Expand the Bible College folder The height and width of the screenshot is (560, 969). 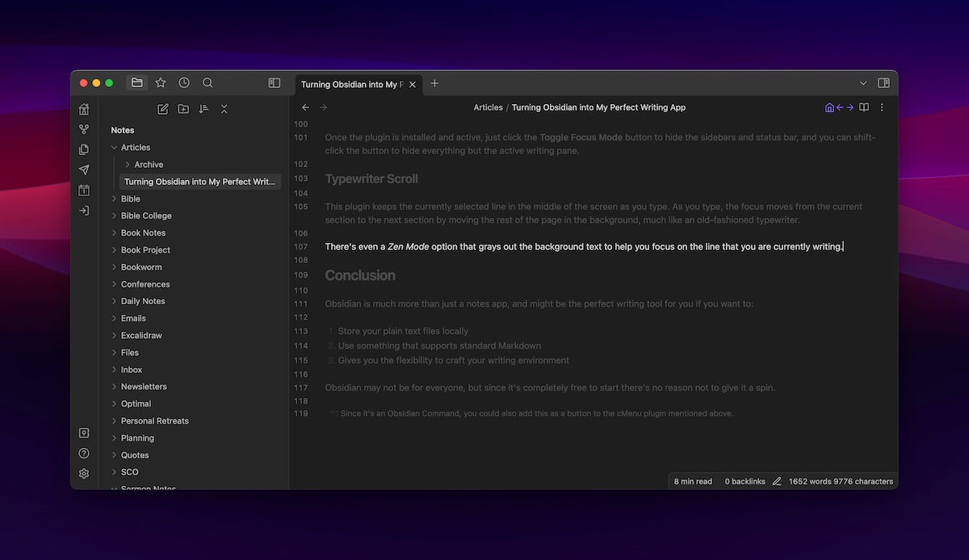tap(114, 216)
